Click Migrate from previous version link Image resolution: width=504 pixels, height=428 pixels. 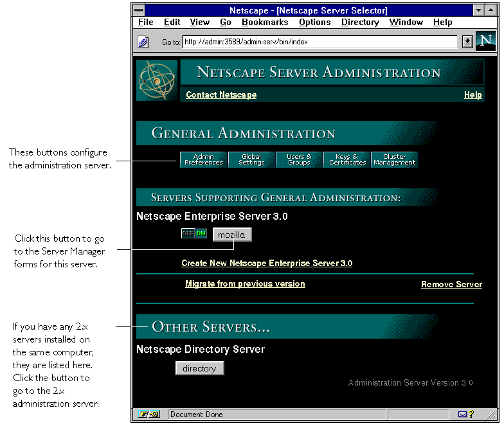(x=245, y=284)
